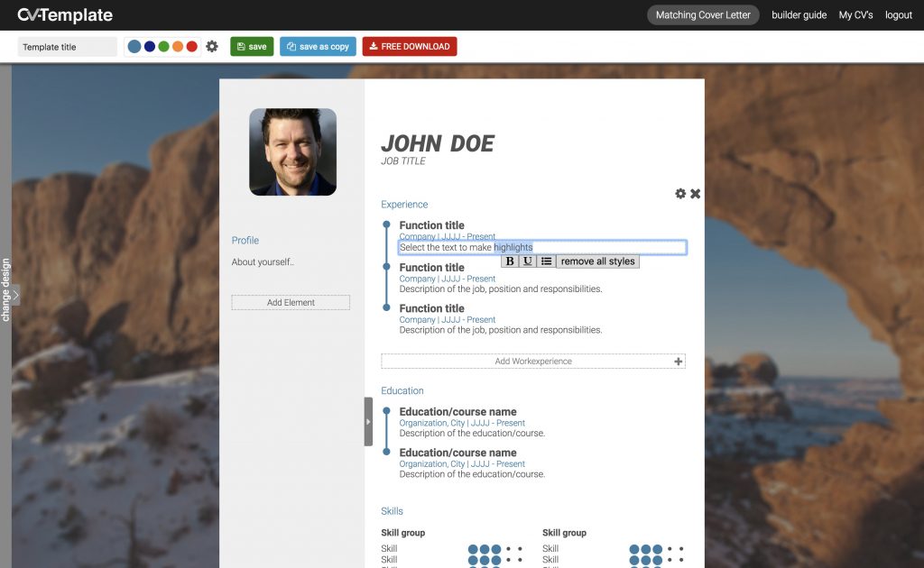Select the green color swatch
Screen dimensions: 924x568
(164, 47)
